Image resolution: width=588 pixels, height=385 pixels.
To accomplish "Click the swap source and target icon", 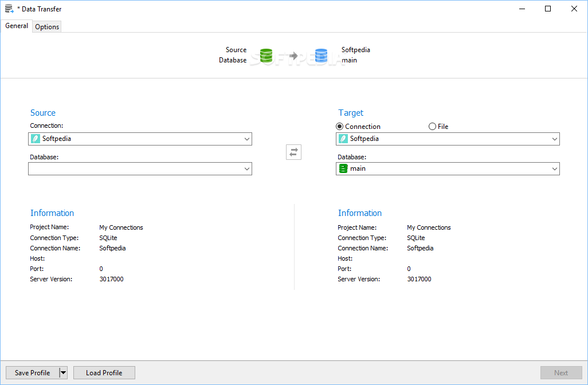I will tap(293, 152).
